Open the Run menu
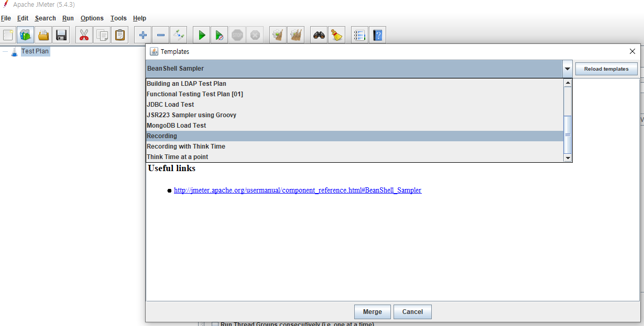This screenshot has width=644, height=326. [x=68, y=18]
